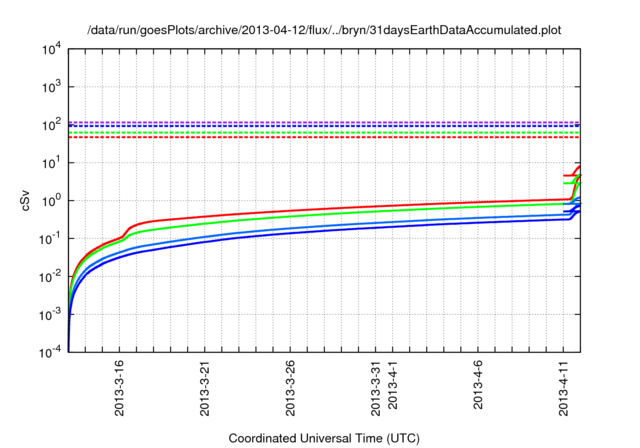Click the 2013-3-31 date tick label
Image resolution: width=640 pixels, height=448 pixels.
376,388
